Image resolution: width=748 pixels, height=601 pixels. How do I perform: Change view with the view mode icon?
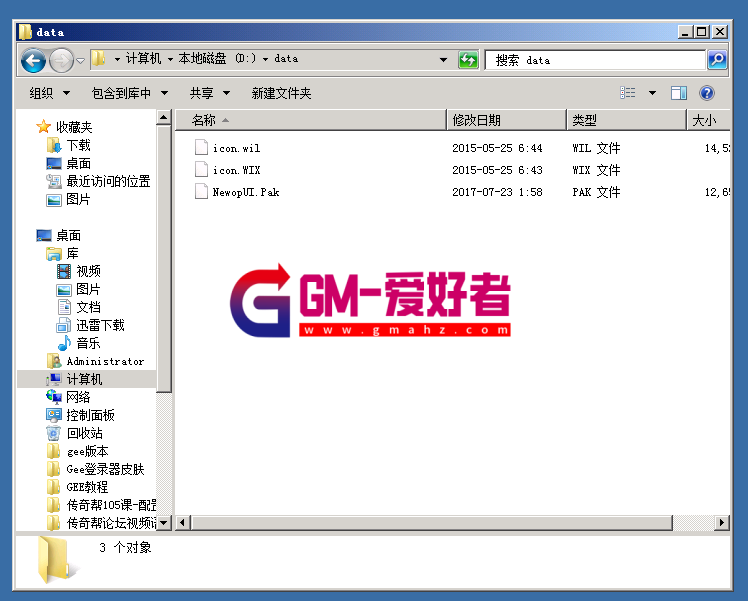click(x=627, y=93)
